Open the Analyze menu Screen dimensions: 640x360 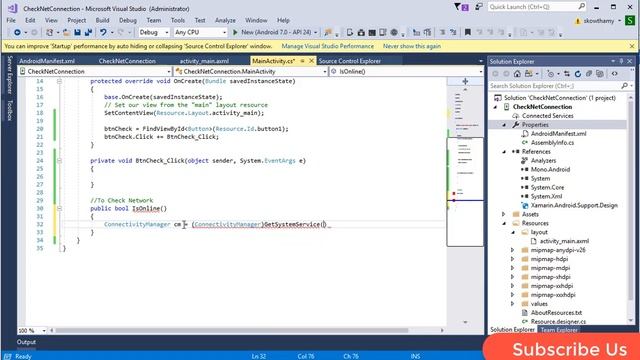point(225,20)
